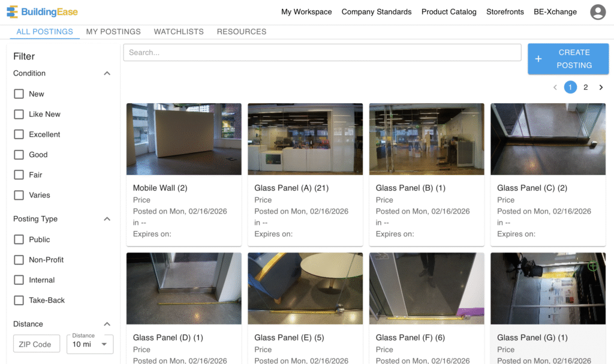
Task: Open the Mobile Wall (2) listing thumbnail
Action: coord(184,139)
